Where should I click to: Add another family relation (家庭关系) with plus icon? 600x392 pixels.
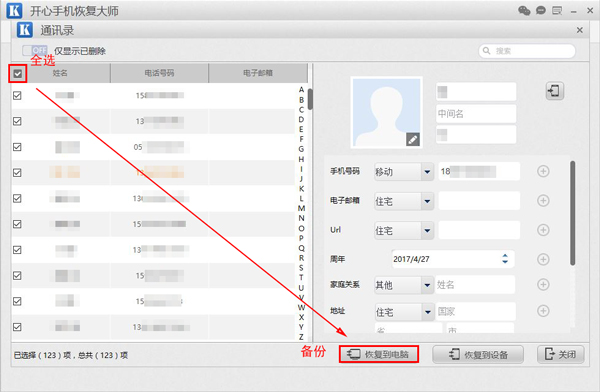click(543, 284)
